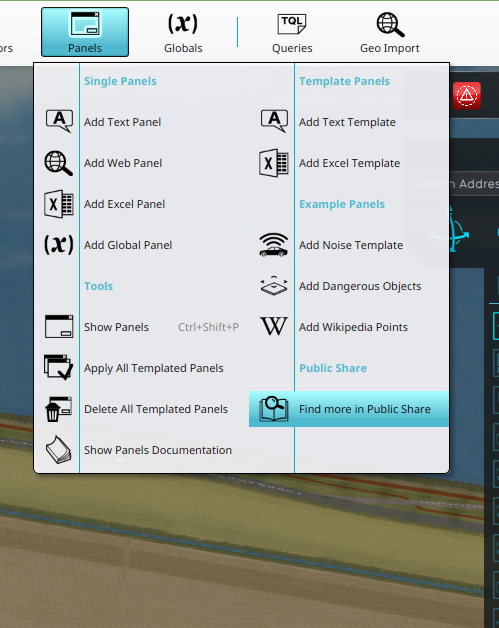Click the Add Noise Template car icon
499x628 pixels.
coord(274,245)
